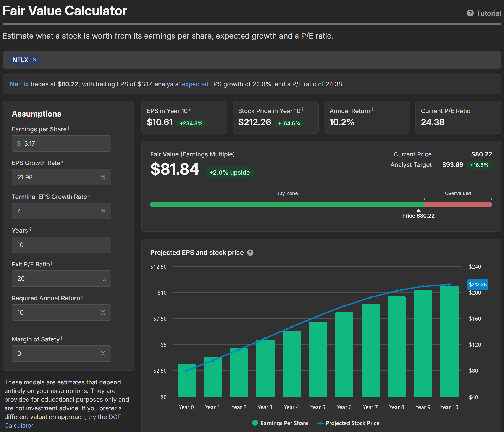Show info for Margin of Safety
This screenshot has height=432, width=504.
tap(62, 338)
